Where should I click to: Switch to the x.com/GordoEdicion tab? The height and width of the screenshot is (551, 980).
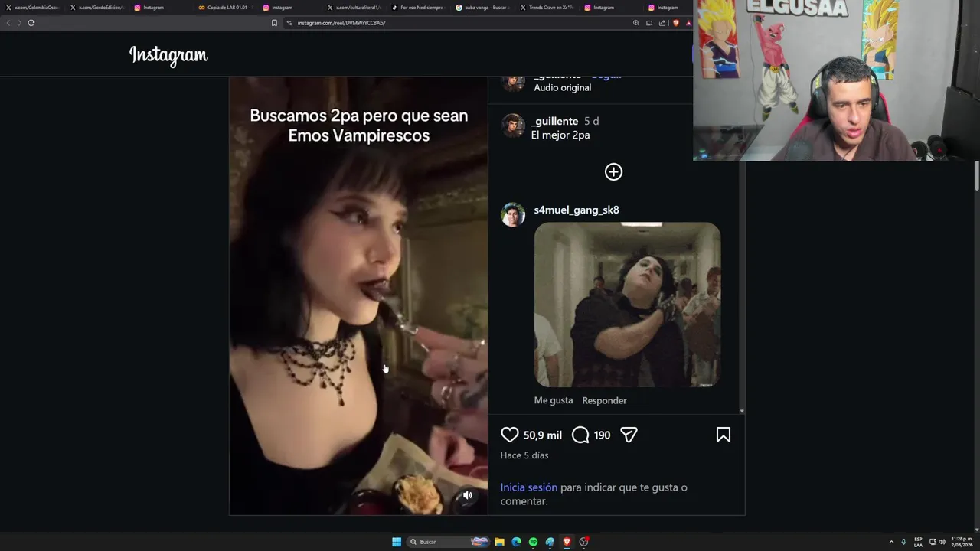coord(96,8)
